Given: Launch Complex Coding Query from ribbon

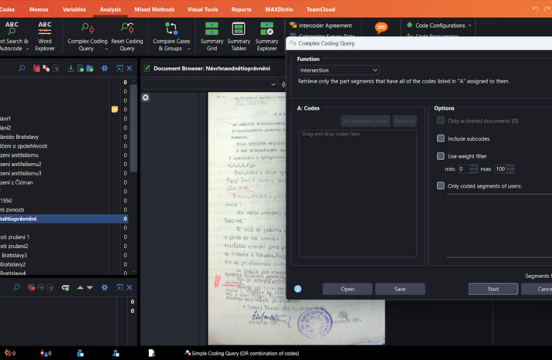Looking at the screenshot, I should pos(87,36).
